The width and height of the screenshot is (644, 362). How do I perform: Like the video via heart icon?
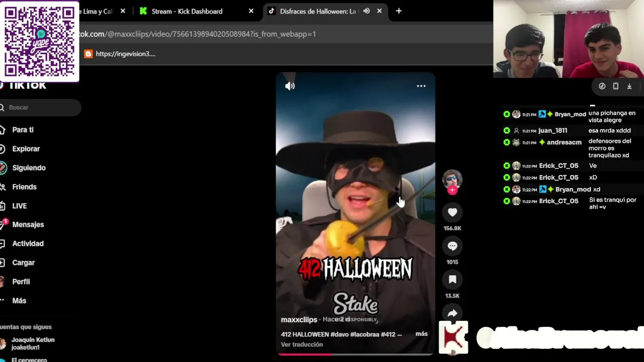(452, 212)
